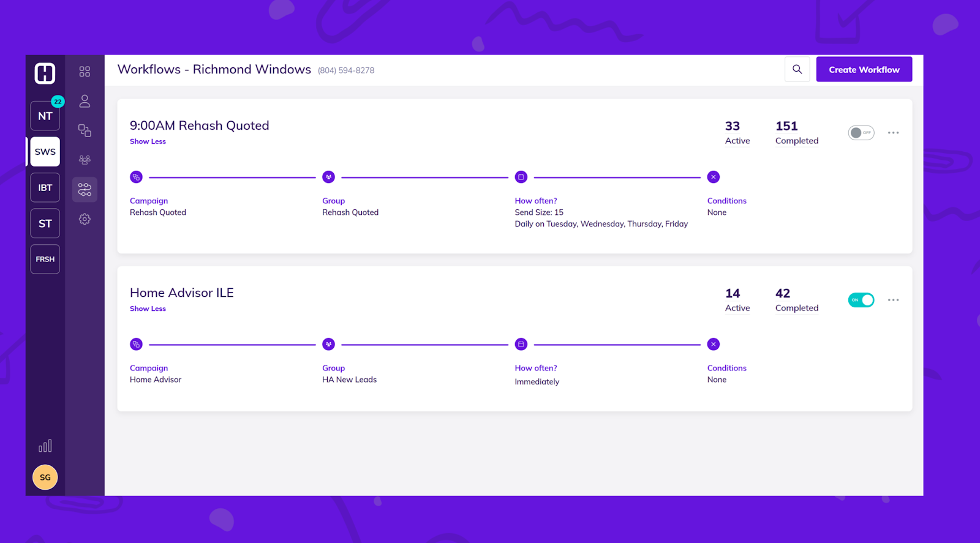This screenshot has width=980, height=543.
Task: Open the campaigns overlapping-squares icon
Action: click(85, 130)
